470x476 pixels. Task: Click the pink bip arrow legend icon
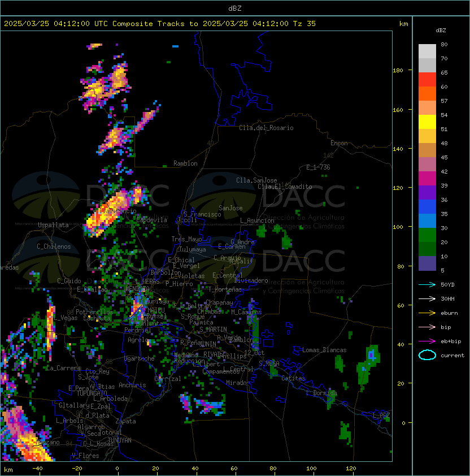(x=427, y=327)
